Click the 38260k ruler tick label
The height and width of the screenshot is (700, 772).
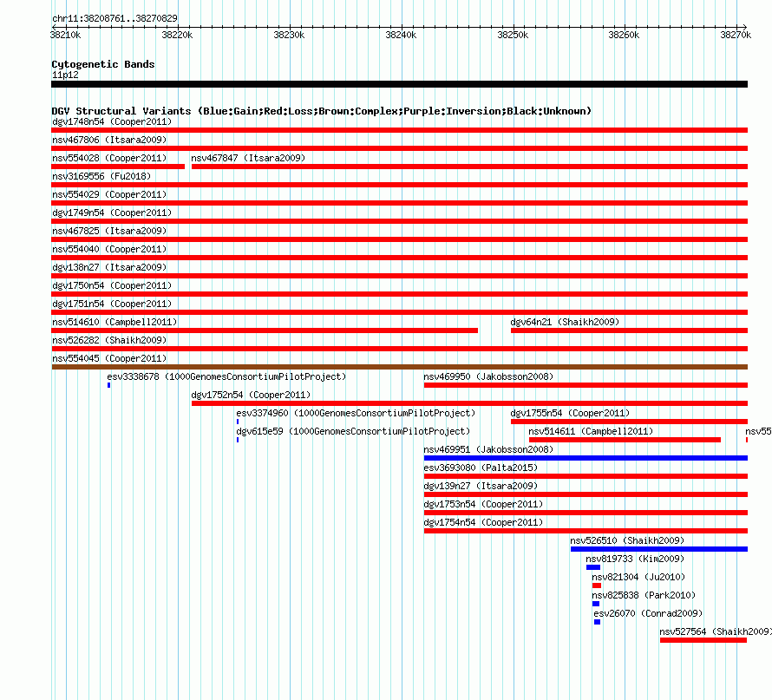[624, 35]
